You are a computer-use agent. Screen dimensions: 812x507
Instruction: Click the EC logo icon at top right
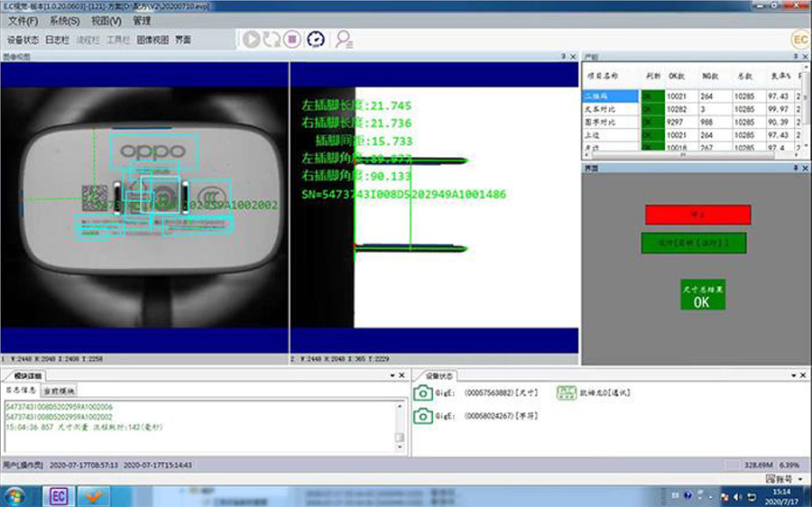pyautogui.click(x=800, y=40)
